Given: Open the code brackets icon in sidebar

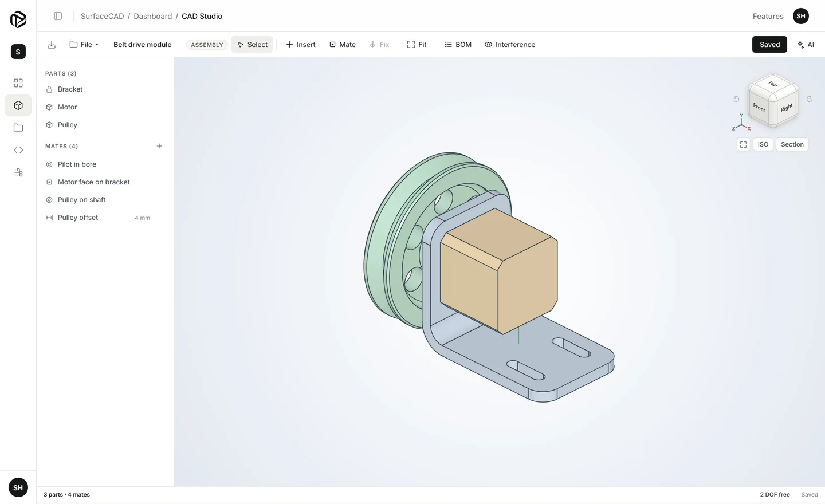Looking at the screenshot, I should click(x=18, y=150).
